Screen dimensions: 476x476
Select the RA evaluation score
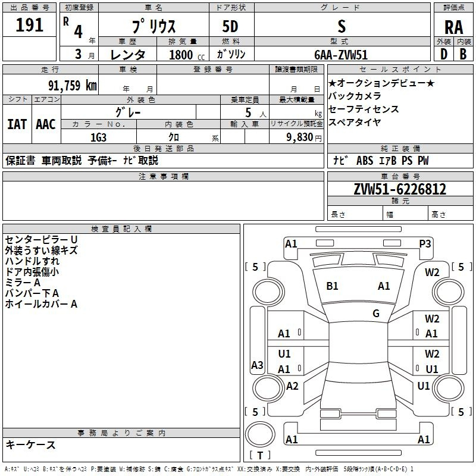(x=453, y=27)
